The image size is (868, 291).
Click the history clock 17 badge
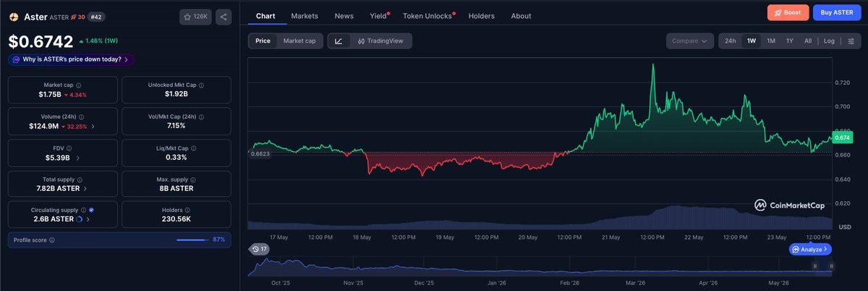(259, 249)
